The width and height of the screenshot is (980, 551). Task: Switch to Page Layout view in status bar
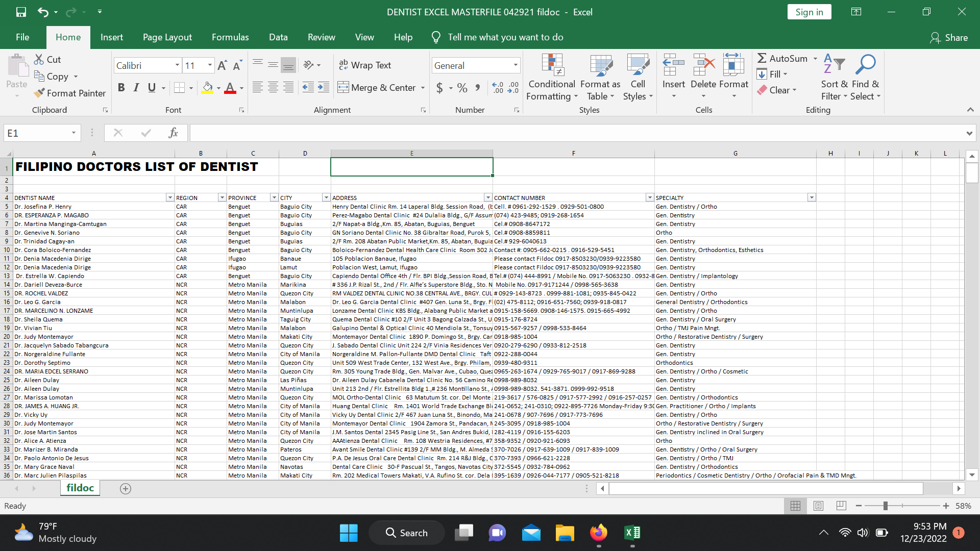point(818,506)
